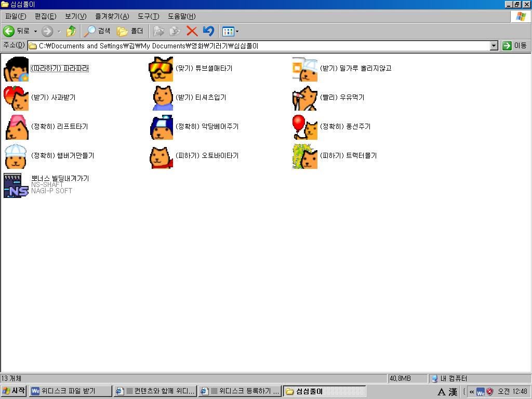Open the 파일(F) menu

pos(15,16)
